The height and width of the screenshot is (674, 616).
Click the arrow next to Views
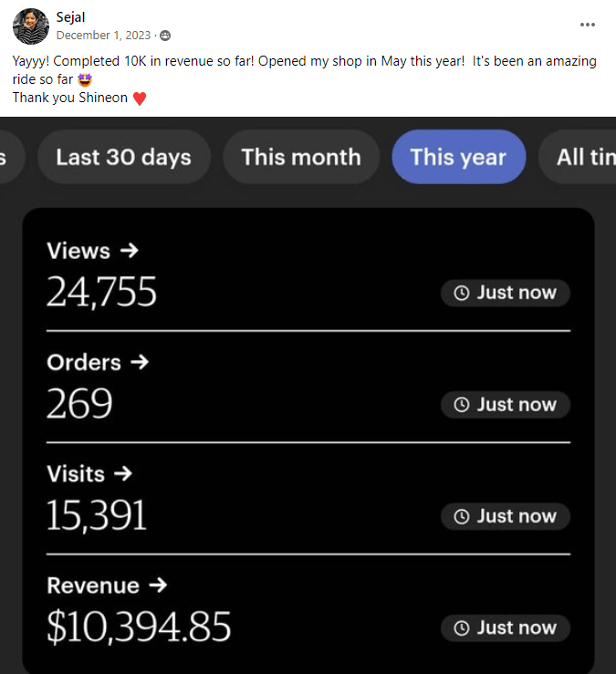(x=129, y=251)
